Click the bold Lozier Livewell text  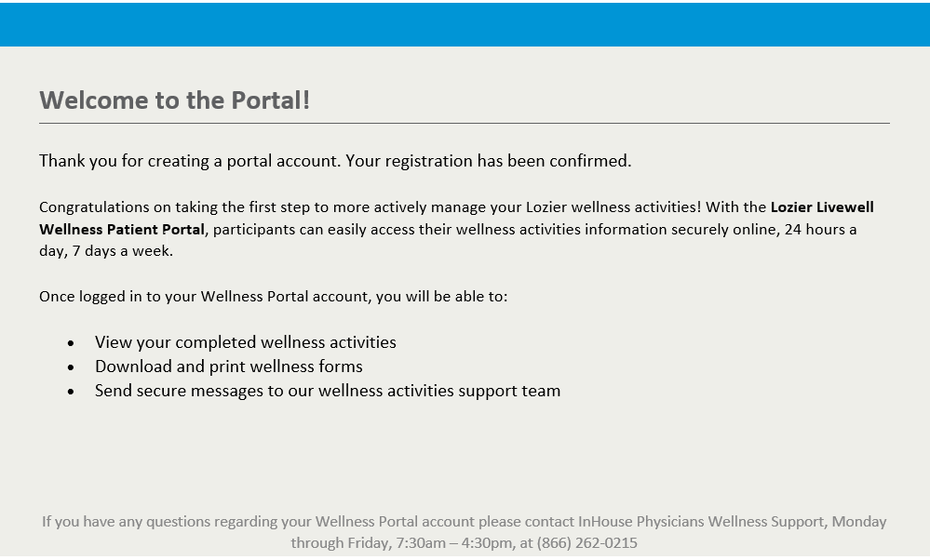(821, 207)
